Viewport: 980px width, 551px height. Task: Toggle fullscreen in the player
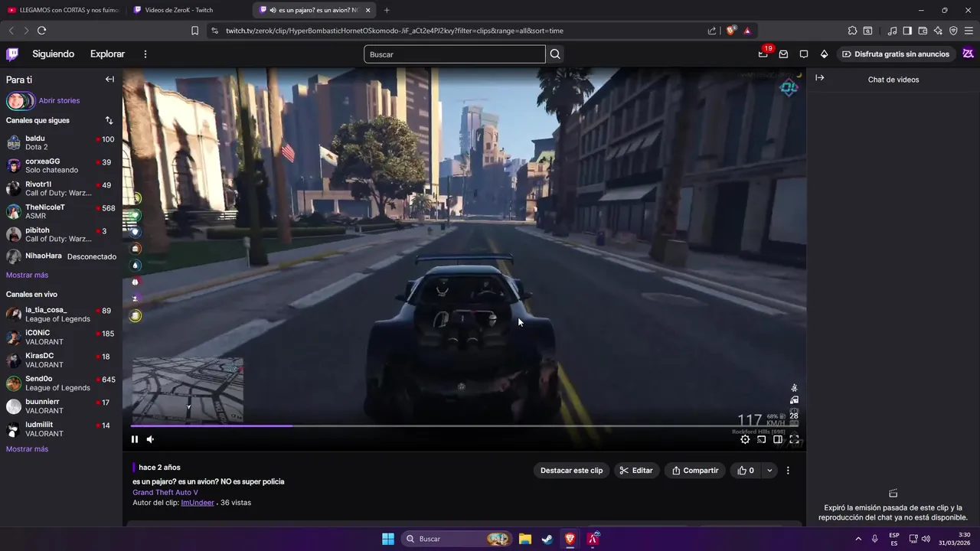794,439
